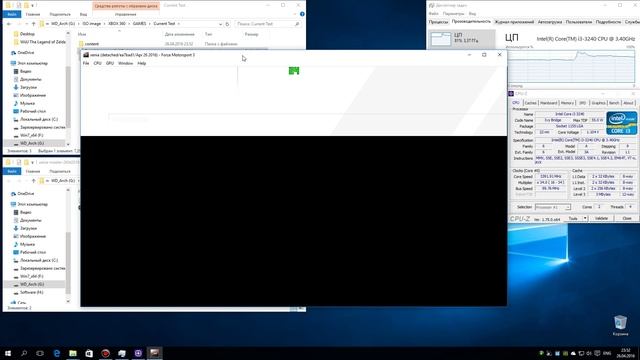Open the Window menu in xenia
Viewport: 640px width, 360px height.
tap(125, 63)
